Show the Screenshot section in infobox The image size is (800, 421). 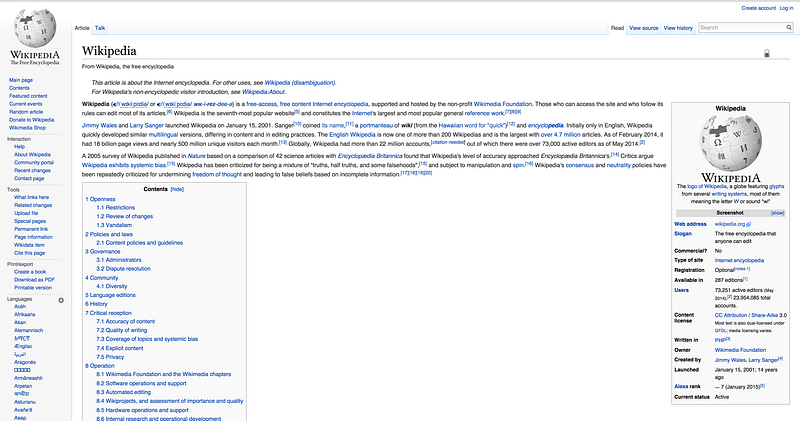tap(778, 213)
